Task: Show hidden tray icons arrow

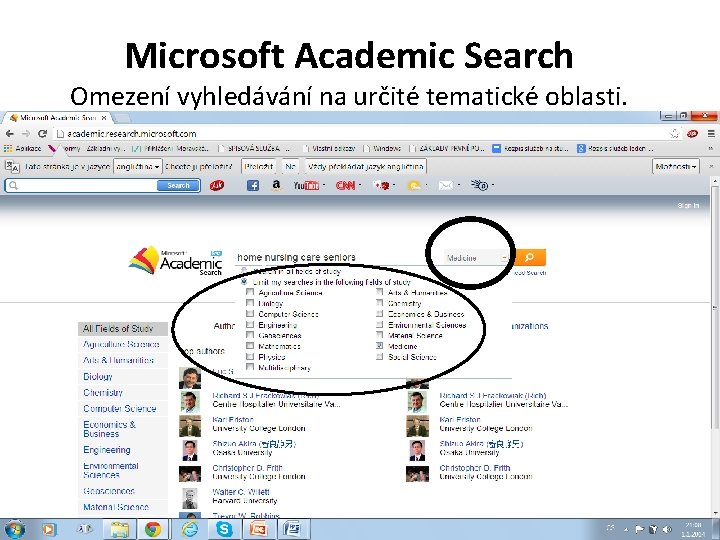Action: (x=626, y=530)
